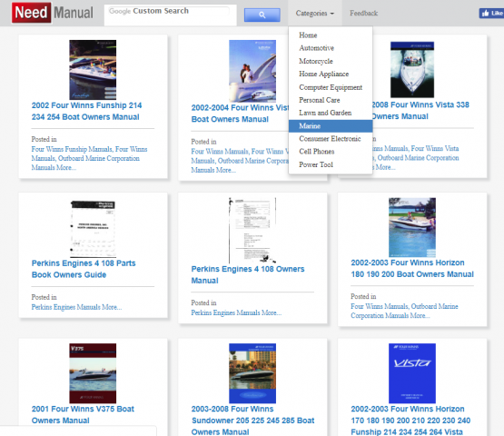Select Lawn and Garden category

[x=331, y=113]
